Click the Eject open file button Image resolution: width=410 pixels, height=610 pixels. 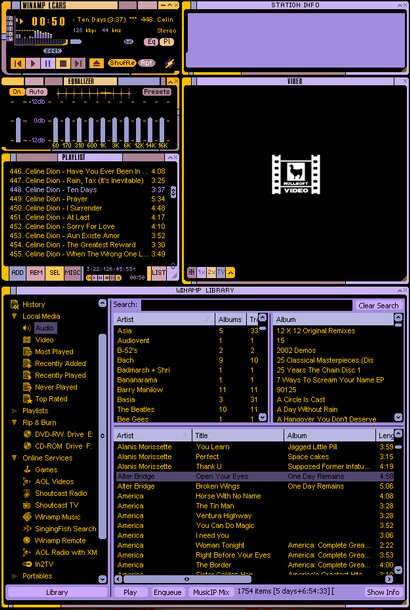[x=96, y=63]
